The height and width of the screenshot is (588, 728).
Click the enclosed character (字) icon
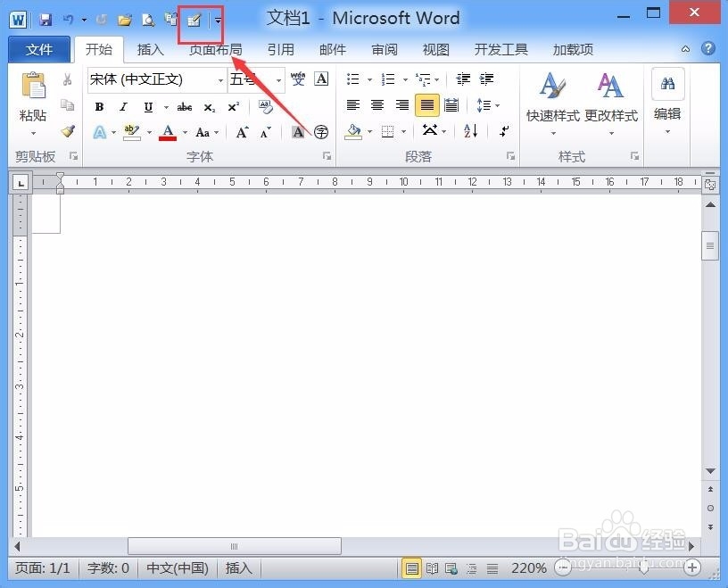coord(321,132)
